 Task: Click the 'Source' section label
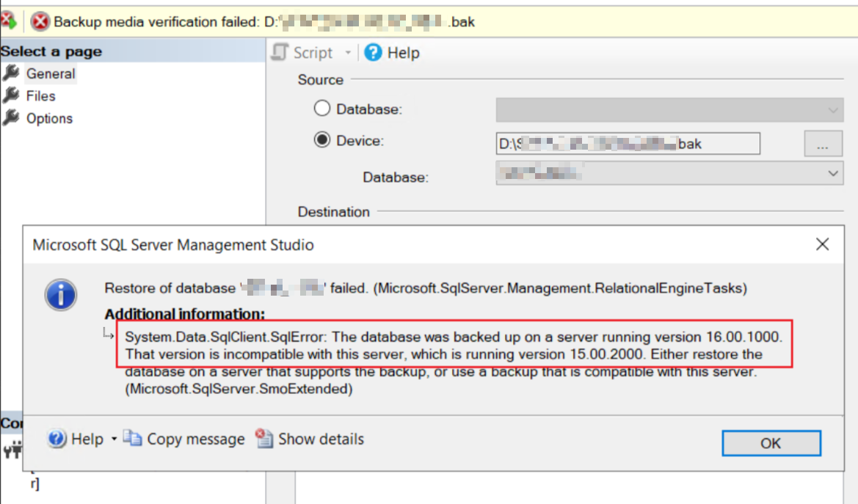321,80
